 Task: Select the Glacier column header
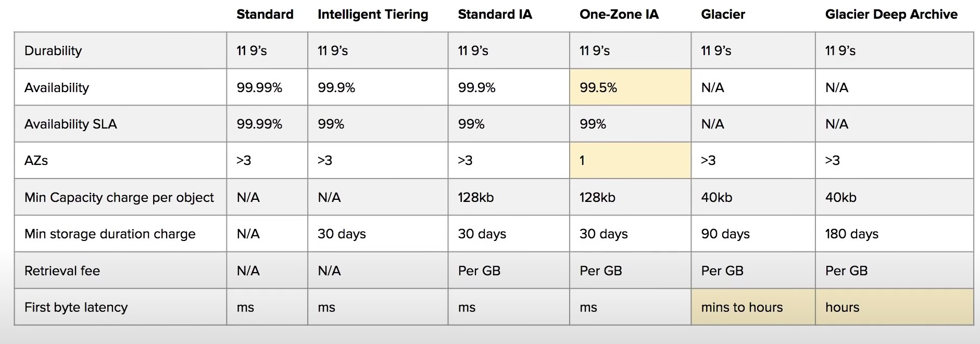(723, 15)
